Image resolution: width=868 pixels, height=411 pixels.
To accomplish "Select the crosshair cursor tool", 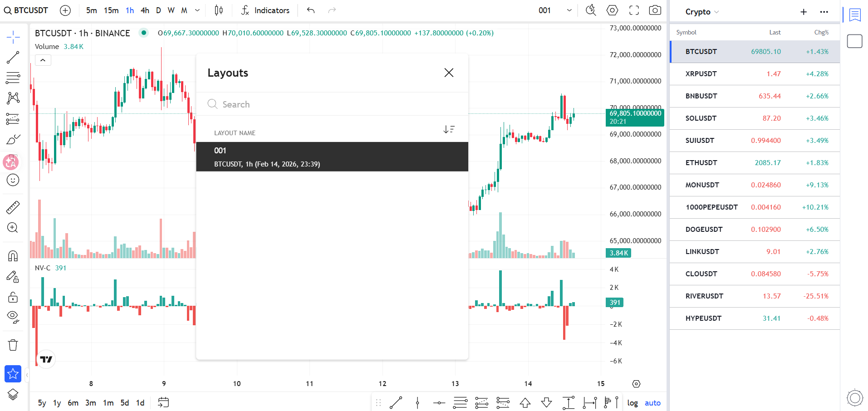I will [13, 37].
